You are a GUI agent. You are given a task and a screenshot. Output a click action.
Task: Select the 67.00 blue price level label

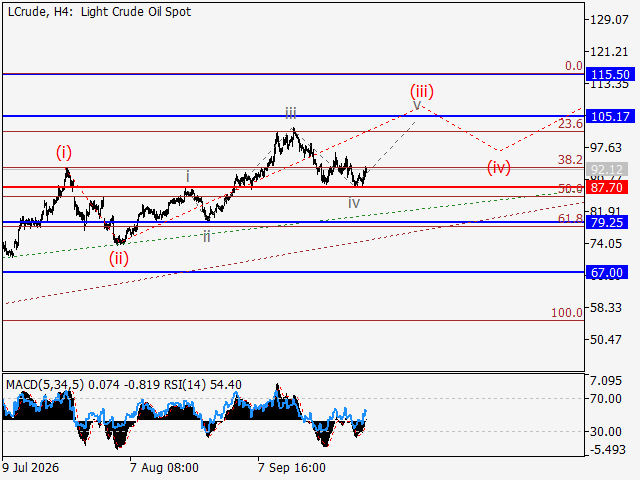pos(607,272)
